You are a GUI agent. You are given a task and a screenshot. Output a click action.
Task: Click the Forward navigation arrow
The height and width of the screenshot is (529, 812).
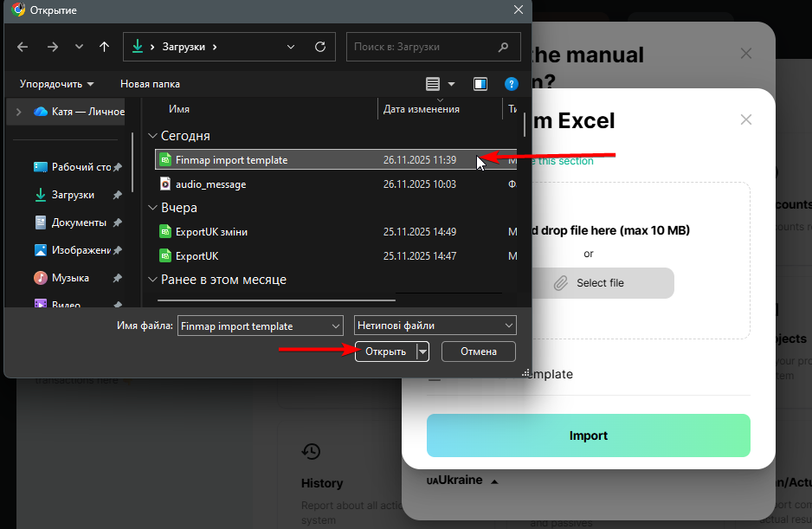tap(52, 47)
